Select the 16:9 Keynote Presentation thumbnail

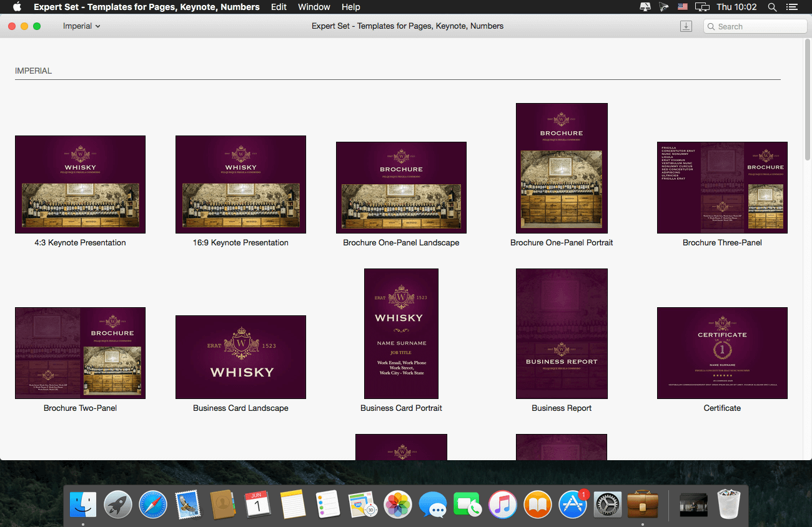click(240, 184)
